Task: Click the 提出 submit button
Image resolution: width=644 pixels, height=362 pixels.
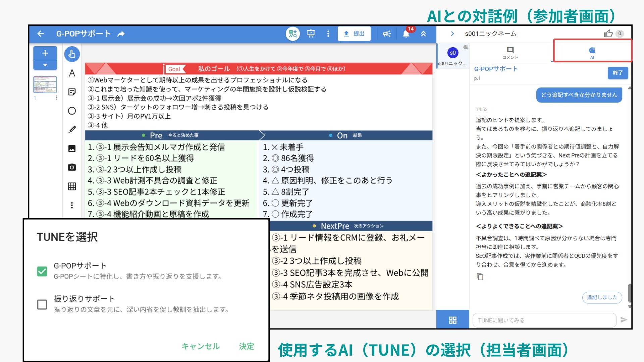Action: click(354, 34)
